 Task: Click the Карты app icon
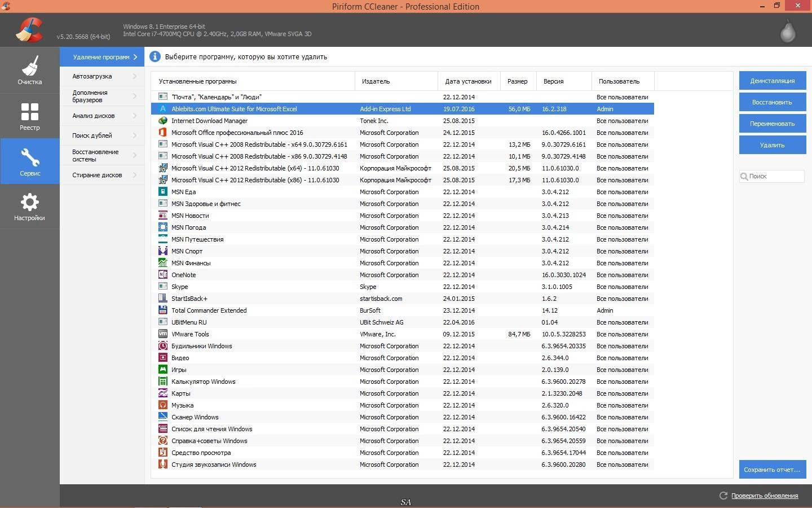pos(162,393)
